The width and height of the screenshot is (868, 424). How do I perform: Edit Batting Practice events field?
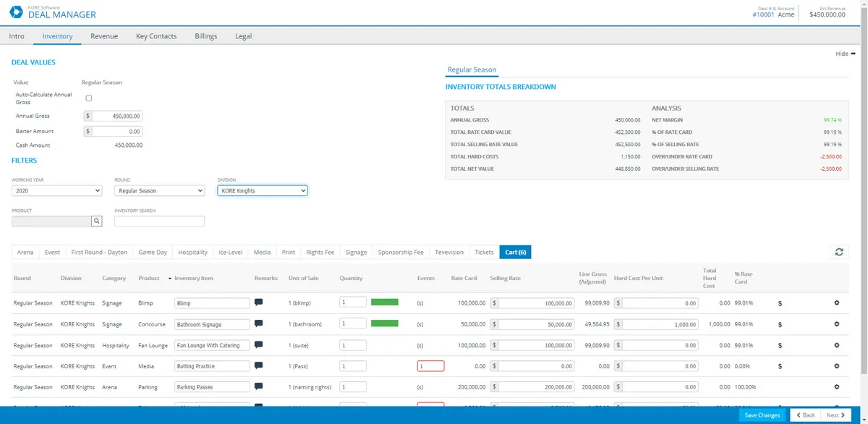430,366
